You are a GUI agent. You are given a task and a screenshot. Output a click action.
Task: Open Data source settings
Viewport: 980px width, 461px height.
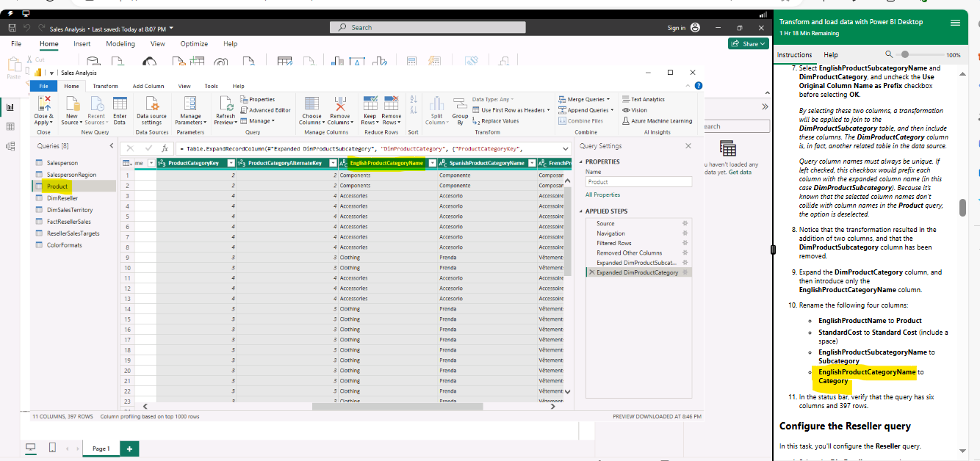pyautogui.click(x=151, y=110)
